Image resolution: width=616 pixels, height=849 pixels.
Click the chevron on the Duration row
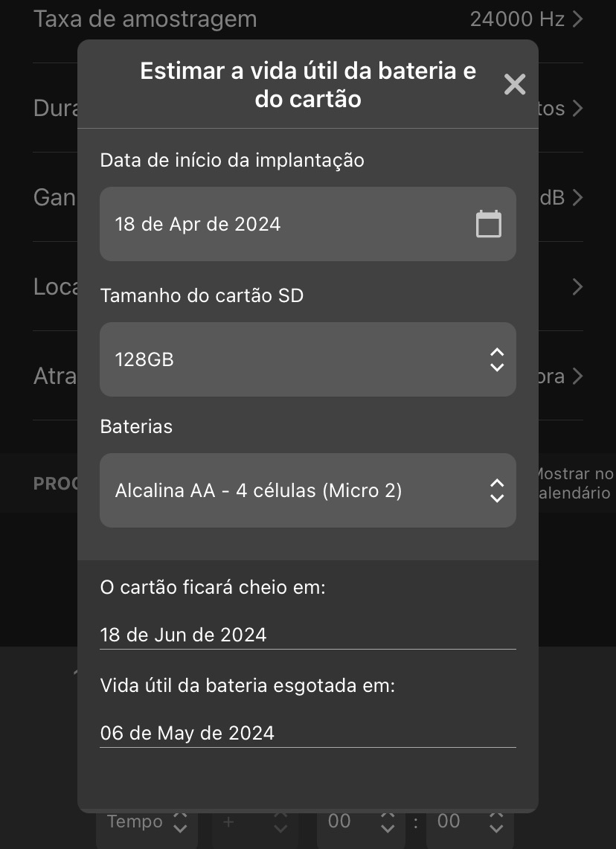coord(577,109)
